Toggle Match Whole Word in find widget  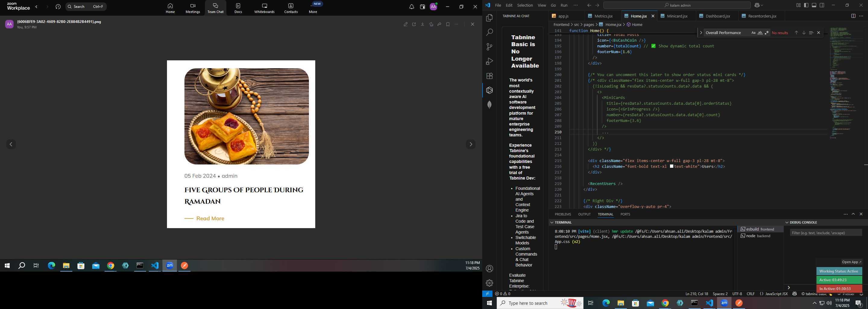[760, 33]
